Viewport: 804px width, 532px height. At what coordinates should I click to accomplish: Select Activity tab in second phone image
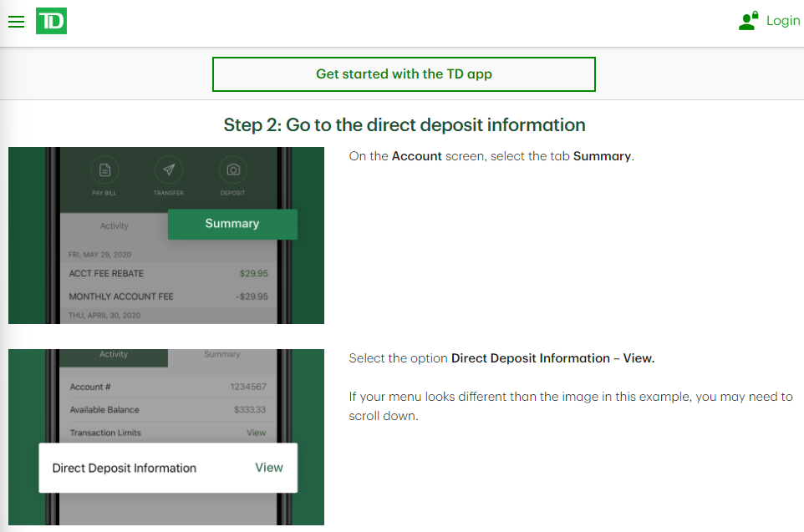pos(114,357)
